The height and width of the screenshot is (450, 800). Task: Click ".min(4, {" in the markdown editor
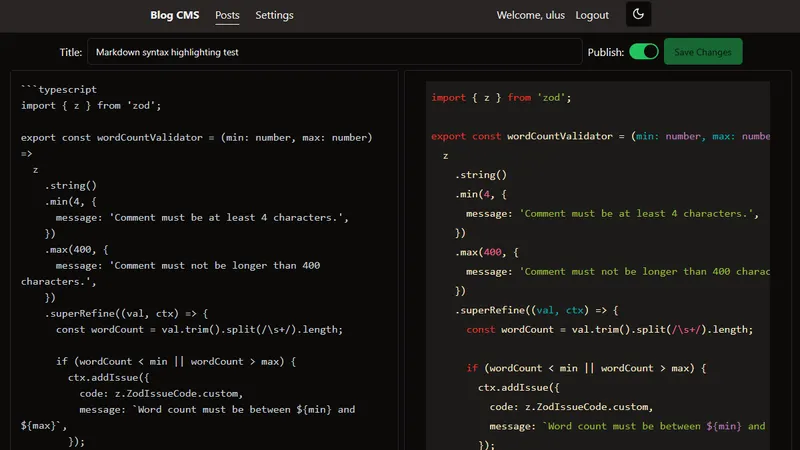[x=70, y=202]
